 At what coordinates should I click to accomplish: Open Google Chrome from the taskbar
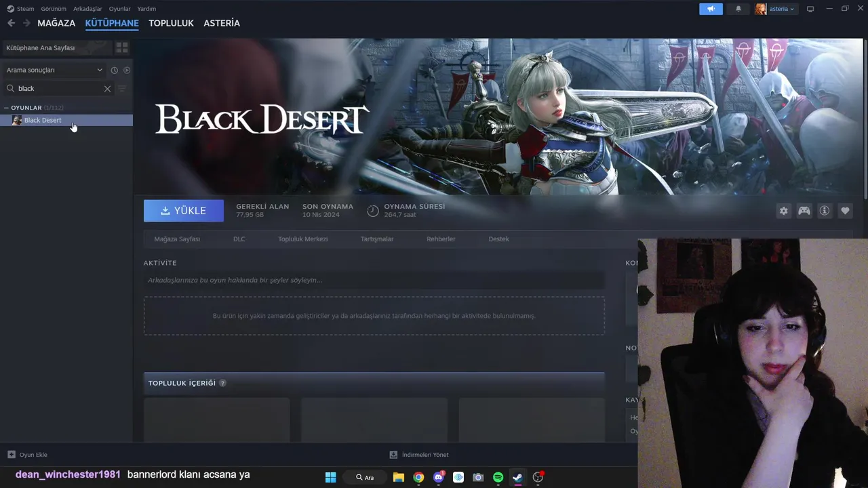pyautogui.click(x=418, y=477)
